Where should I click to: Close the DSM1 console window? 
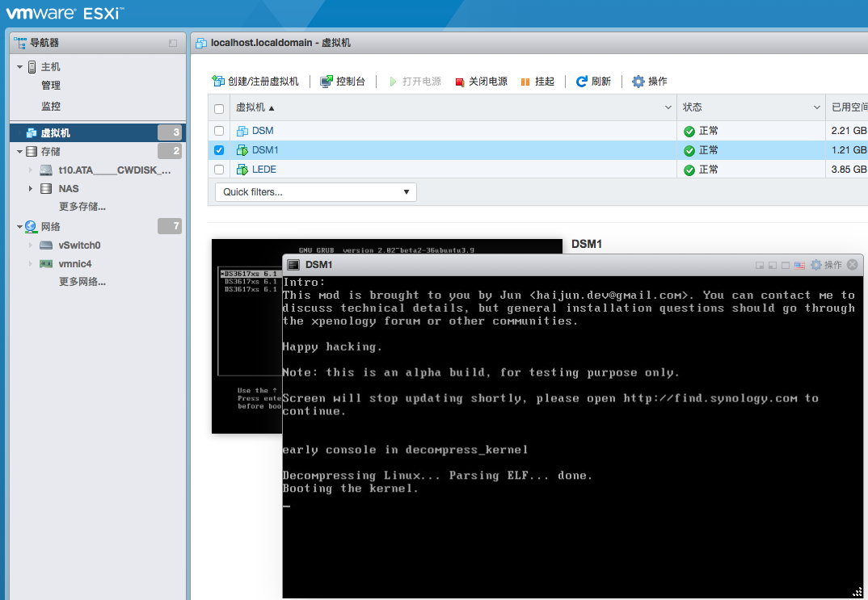tap(853, 265)
